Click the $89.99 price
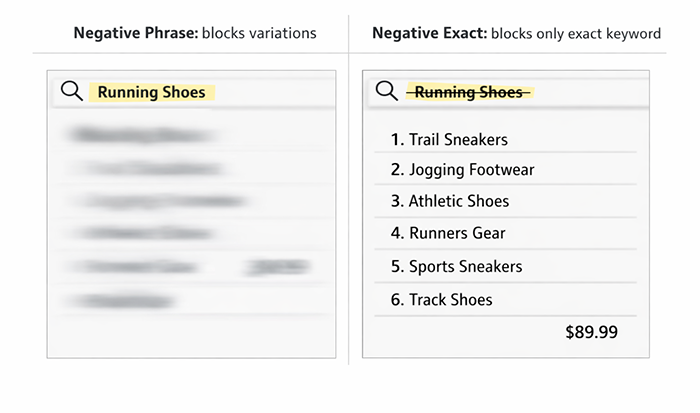This screenshot has height=413, width=700. (591, 332)
